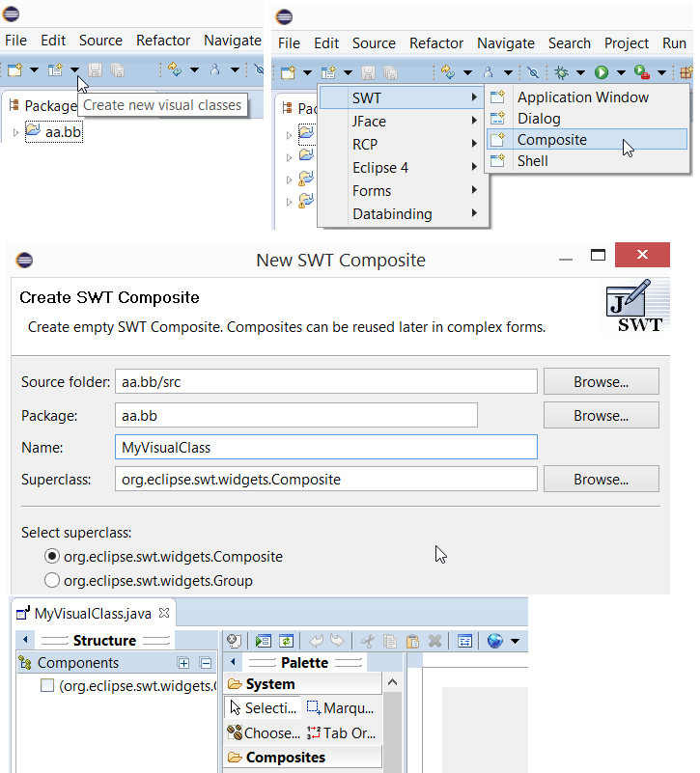Select the org.eclipse.swt.widgets.Composite radio button

click(52, 556)
